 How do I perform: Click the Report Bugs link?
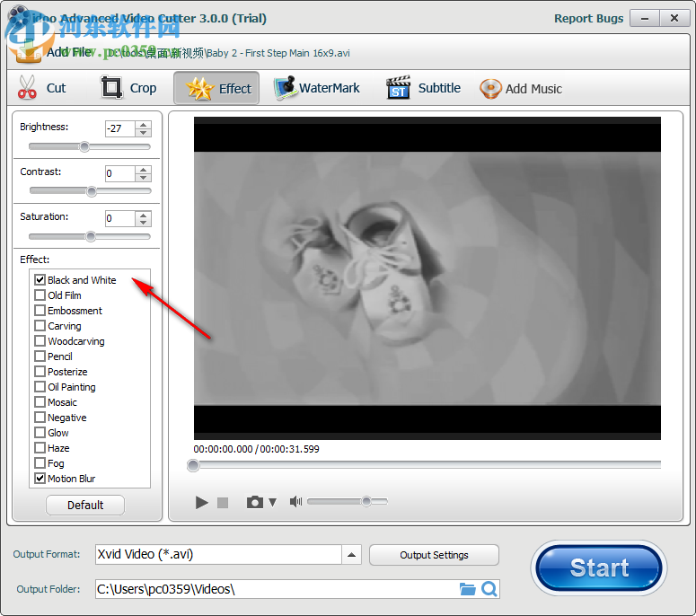tap(588, 18)
